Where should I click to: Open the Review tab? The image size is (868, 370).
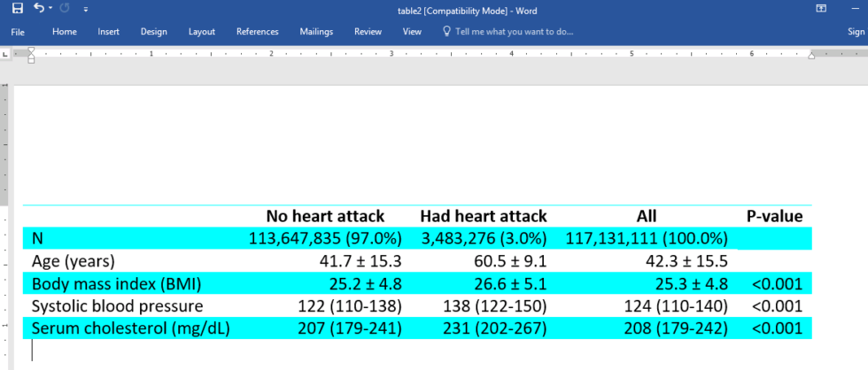368,32
